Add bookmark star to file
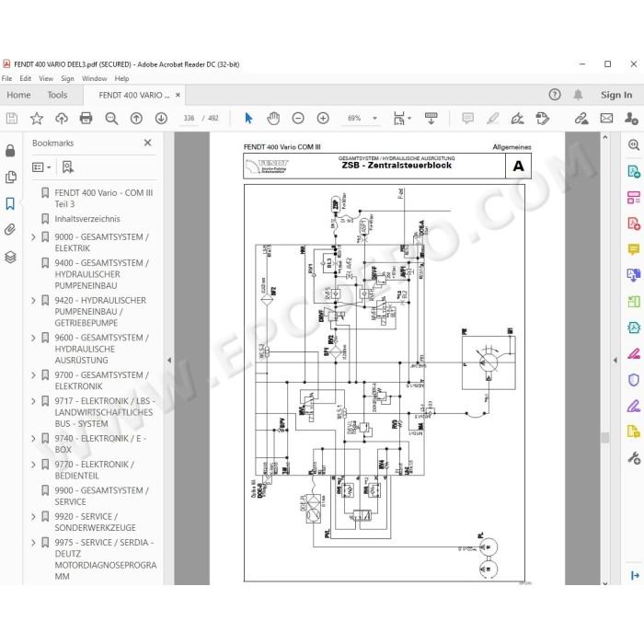644x644 pixels. click(37, 119)
